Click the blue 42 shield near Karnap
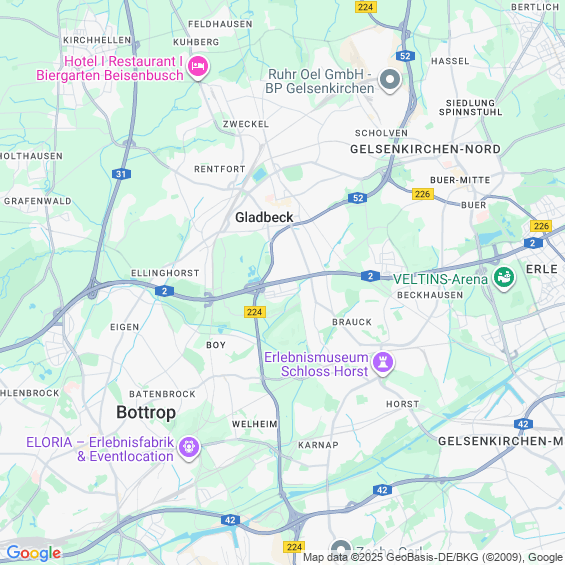The image size is (565, 565). 382,490
